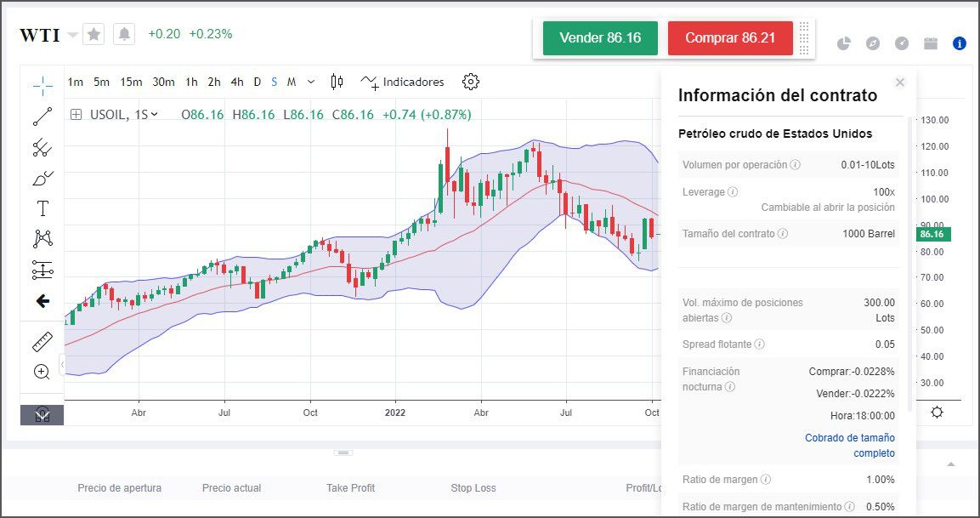Select the trend line drawing tool

tap(41, 116)
